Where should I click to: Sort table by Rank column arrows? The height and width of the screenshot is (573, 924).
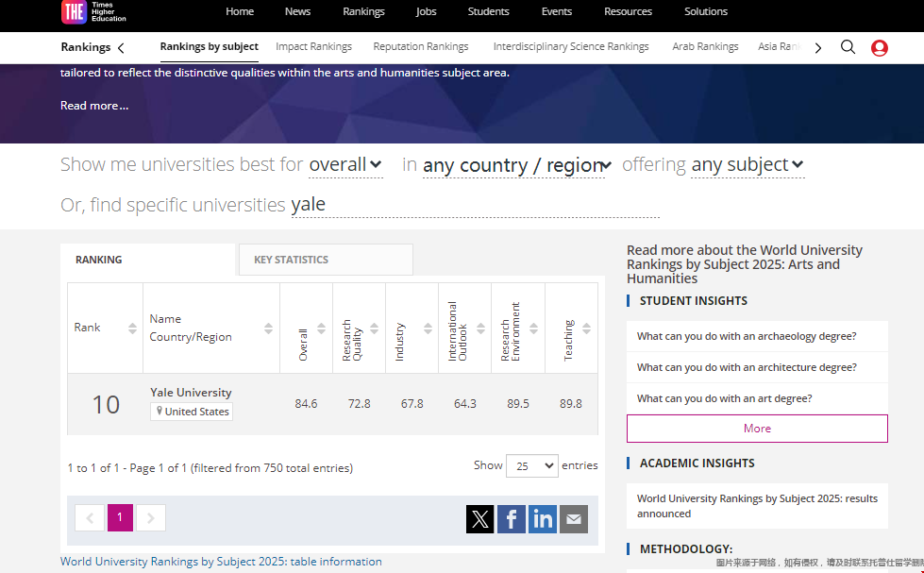click(132, 329)
